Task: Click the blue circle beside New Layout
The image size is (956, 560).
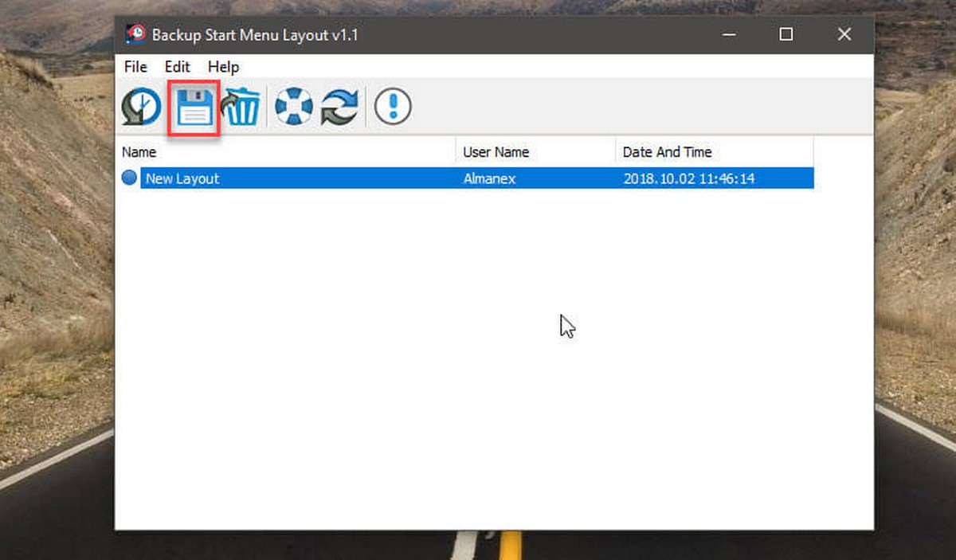Action: click(x=130, y=178)
